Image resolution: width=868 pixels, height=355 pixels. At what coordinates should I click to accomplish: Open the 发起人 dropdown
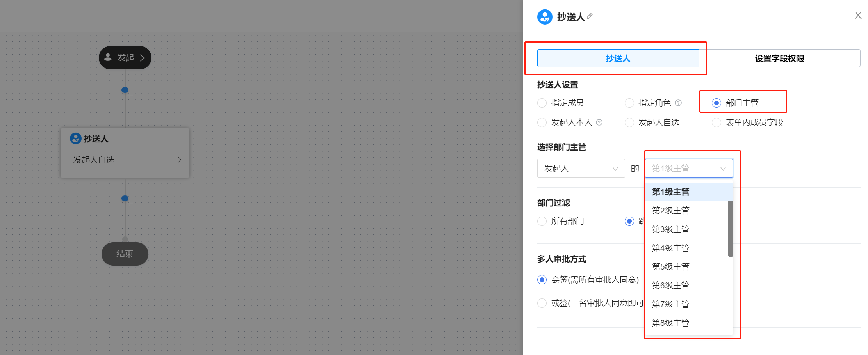[581, 168]
